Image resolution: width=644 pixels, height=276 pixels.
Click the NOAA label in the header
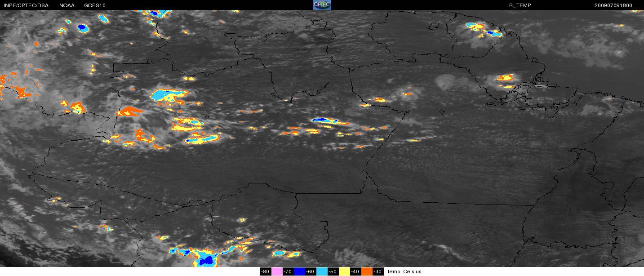(67, 5)
